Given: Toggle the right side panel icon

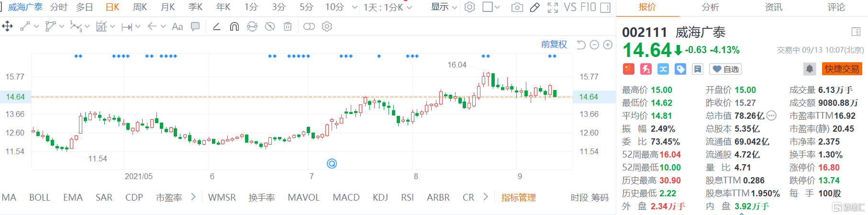Looking at the screenshot, I should point(605,7).
